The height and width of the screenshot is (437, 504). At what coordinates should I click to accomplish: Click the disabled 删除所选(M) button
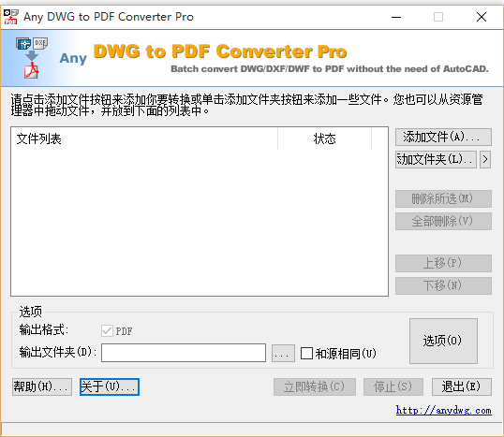(x=443, y=198)
